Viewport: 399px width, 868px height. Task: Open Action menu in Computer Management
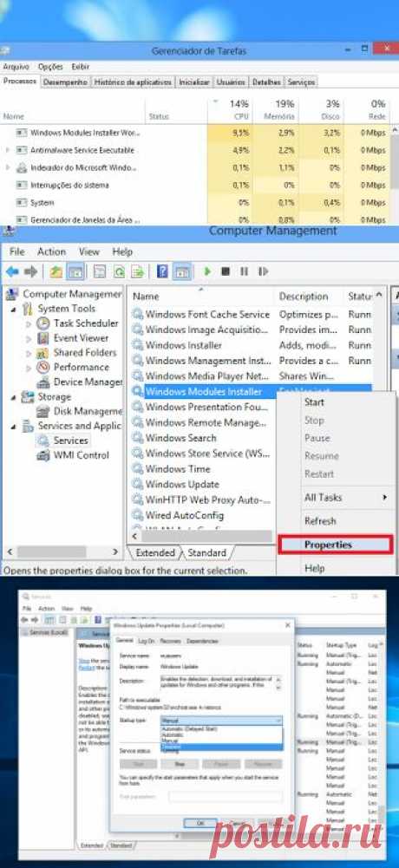tap(51, 251)
